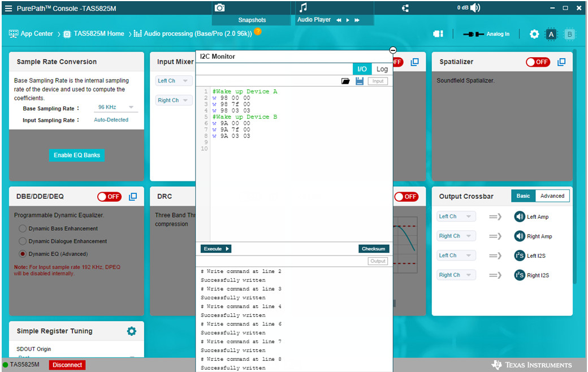Screen dimensions: 588x372
Task: Open settings gear in header
Action: click(534, 34)
